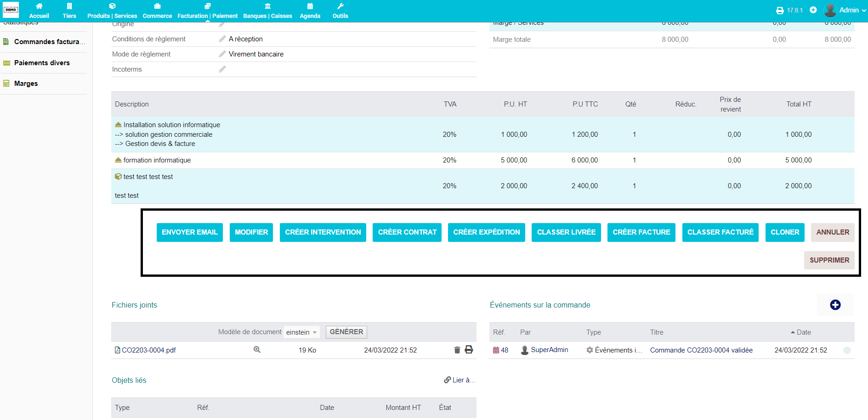868x420 pixels.
Task: Open the quick add plus icon in the top bar
Action: 813,10
